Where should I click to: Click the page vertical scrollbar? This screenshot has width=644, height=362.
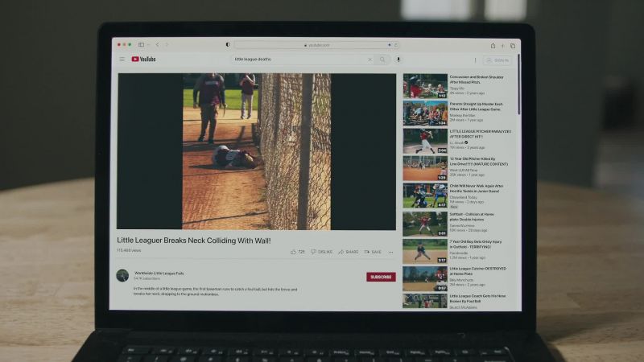(x=518, y=84)
